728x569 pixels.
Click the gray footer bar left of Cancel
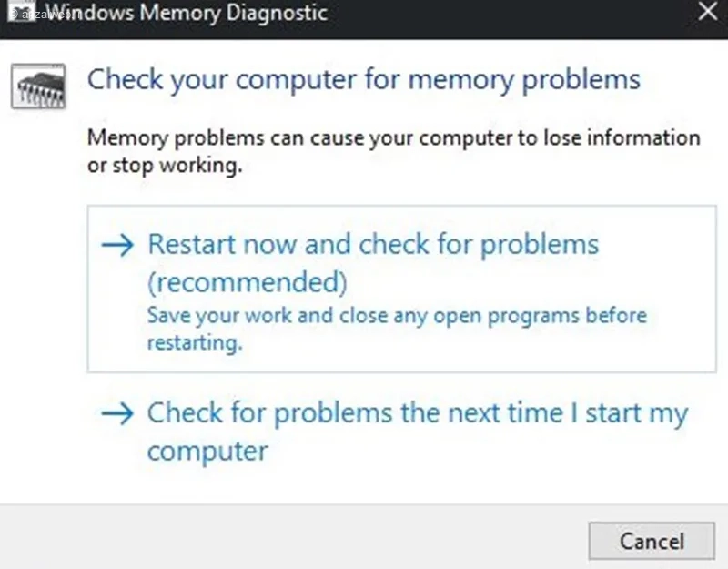click(291, 539)
